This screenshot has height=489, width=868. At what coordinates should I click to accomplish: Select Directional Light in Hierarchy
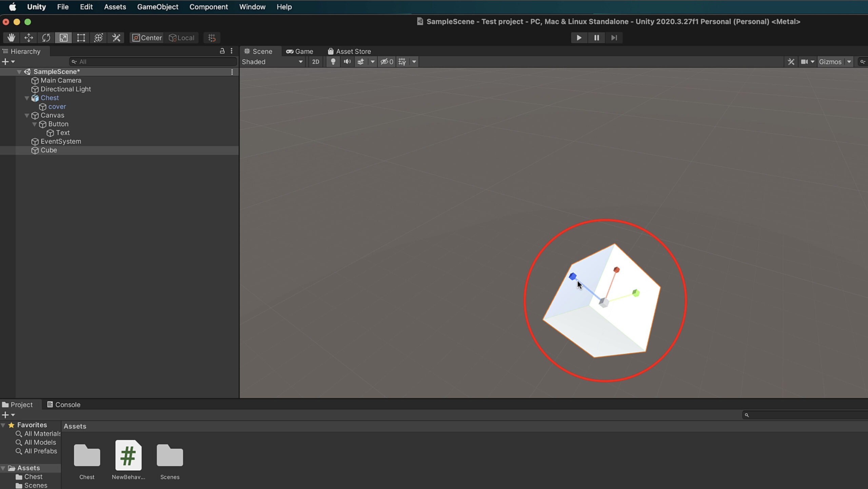(65, 89)
